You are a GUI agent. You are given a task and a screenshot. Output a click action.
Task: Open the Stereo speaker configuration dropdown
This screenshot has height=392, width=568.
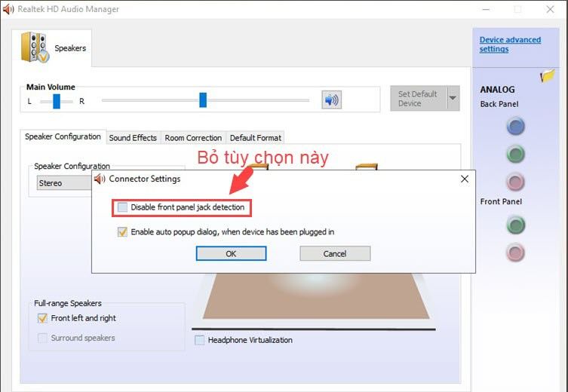tap(64, 183)
